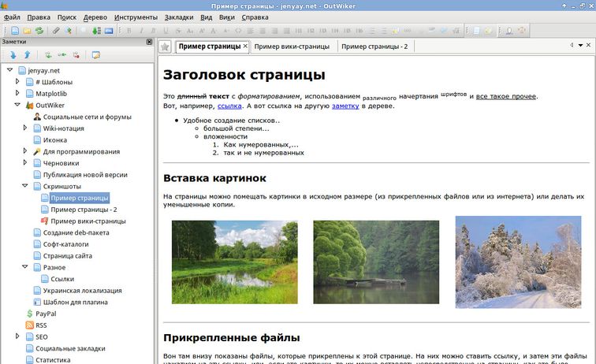
Task: Follow the ссылка hyperlink in the page
Action: [x=229, y=106]
